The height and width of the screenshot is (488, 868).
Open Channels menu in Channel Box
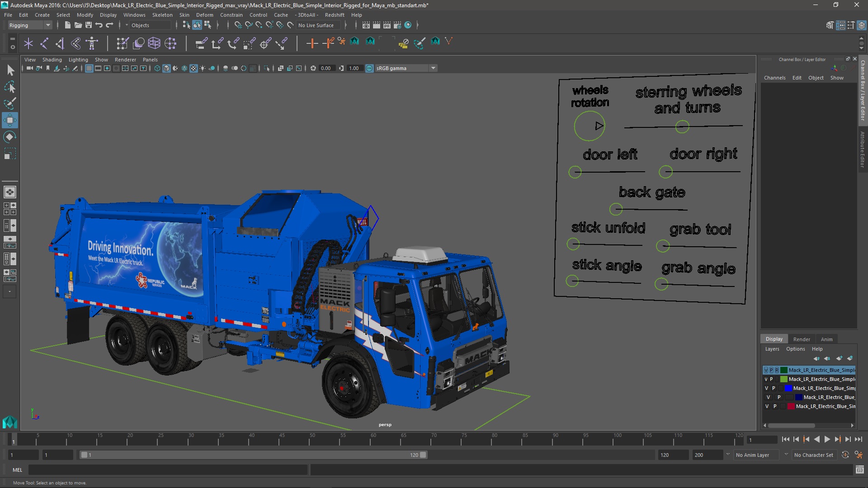pyautogui.click(x=775, y=78)
